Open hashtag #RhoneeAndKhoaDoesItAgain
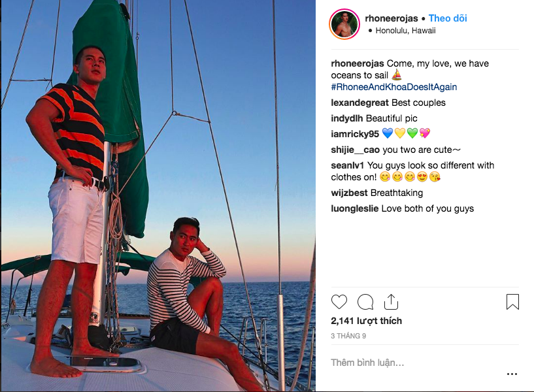 coord(394,87)
